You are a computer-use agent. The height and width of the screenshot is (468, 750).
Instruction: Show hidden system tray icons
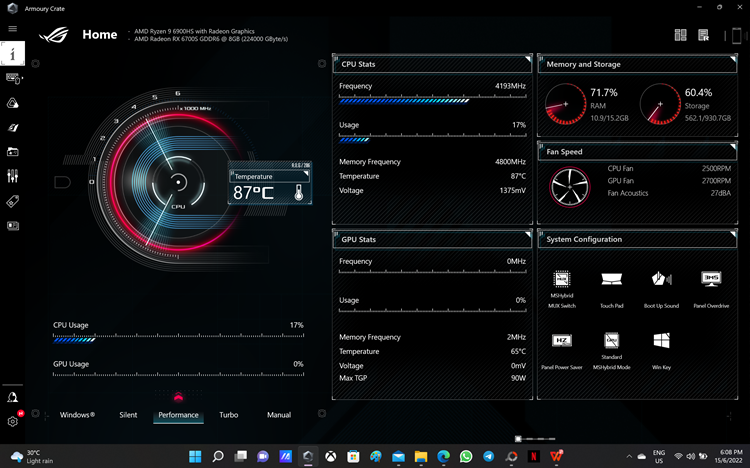coord(629,457)
